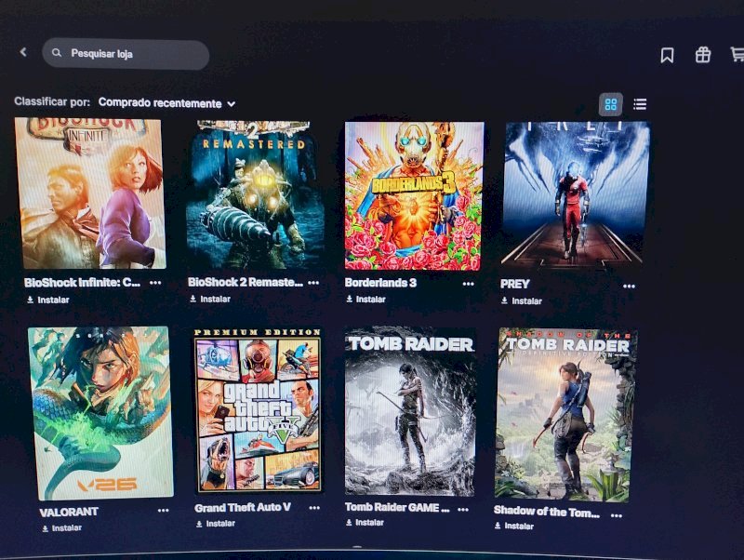Open more options for VALORANT

164,511
